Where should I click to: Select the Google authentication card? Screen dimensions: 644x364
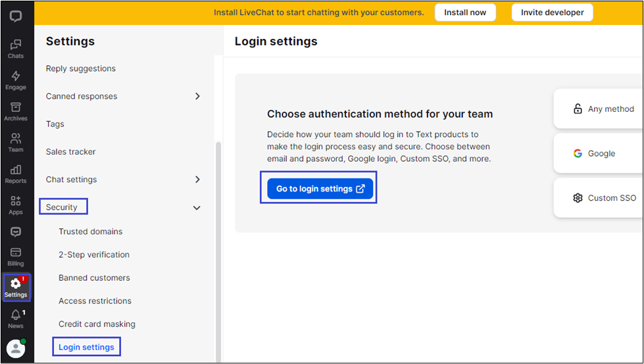tap(599, 153)
